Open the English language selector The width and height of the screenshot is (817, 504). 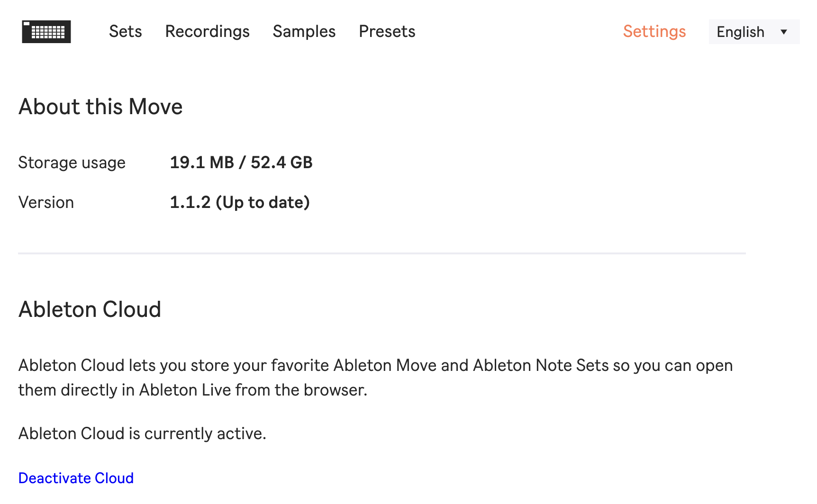(x=754, y=32)
